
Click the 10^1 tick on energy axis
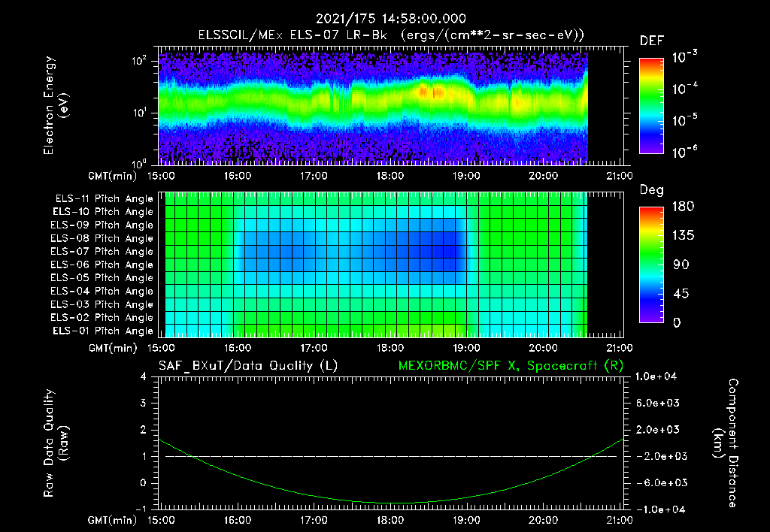point(139,113)
